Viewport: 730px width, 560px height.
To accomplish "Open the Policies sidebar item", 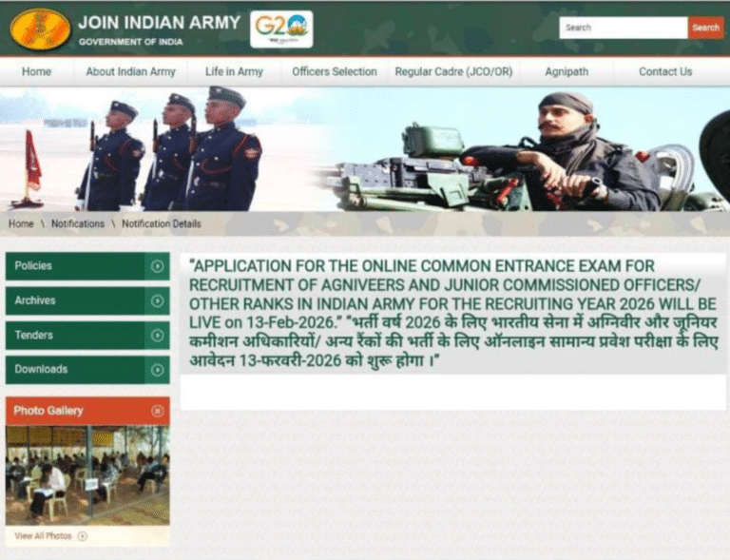I will point(87,266).
